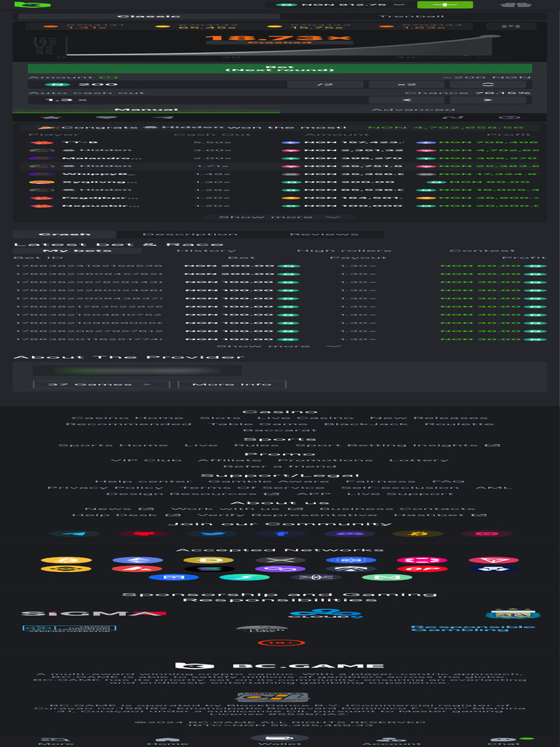This screenshot has height=747, width=560.
Task: Open Account in the bottom navigation
Action: (x=392, y=741)
